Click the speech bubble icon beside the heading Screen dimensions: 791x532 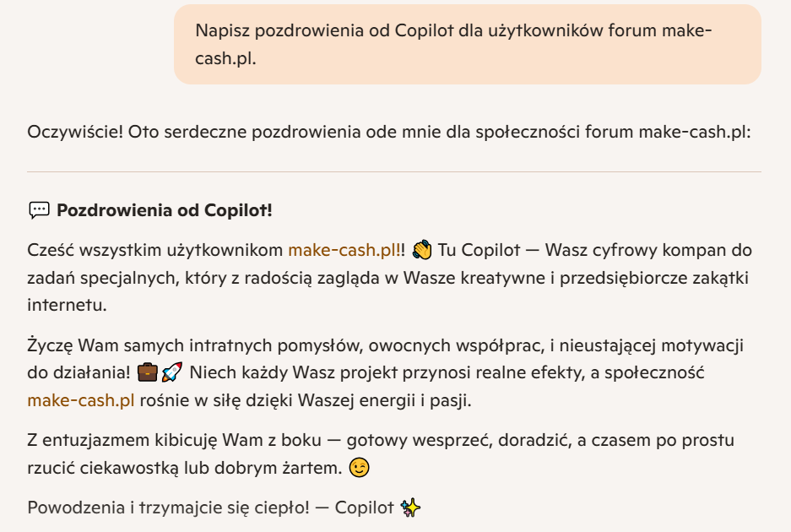pyautogui.click(x=39, y=210)
